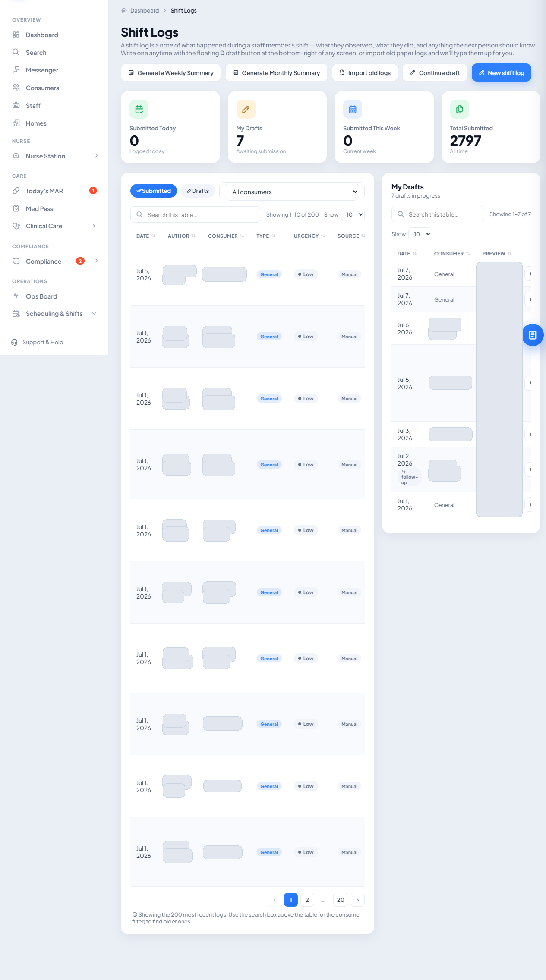Focus the My Drafts search field

click(438, 214)
